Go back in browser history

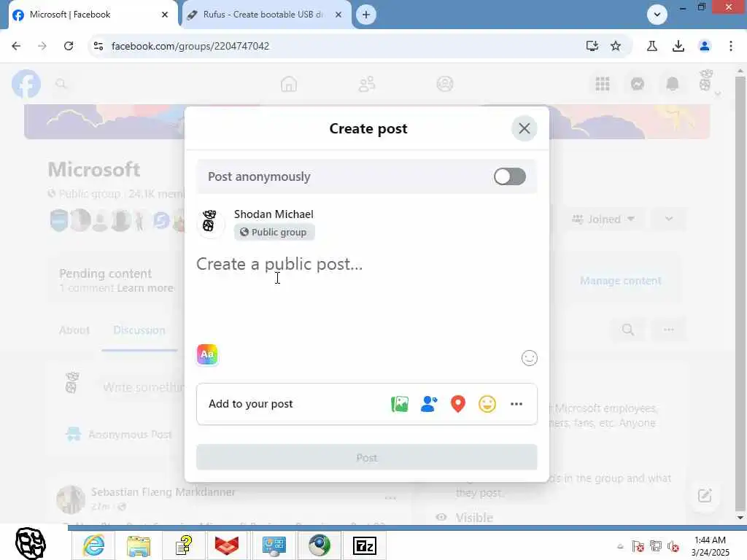coord(16,46)
